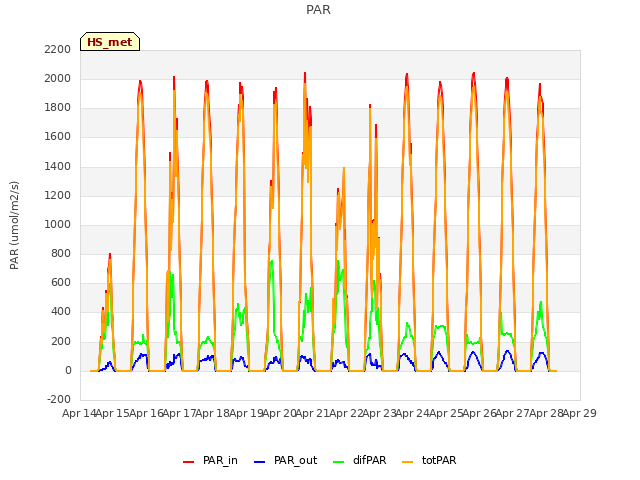640x480 pixels.
Task: Click the Apr 24 x-axis label
Action: point(413,413)
